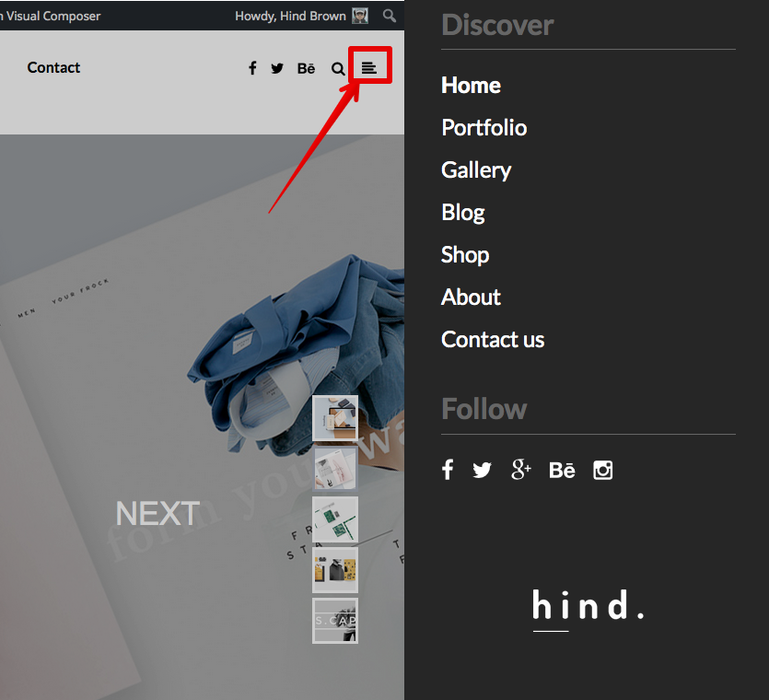The width and height of the screenshot is (769, 700).
Task: Click the user avatar in the admin bar
Action: (360, 16)
